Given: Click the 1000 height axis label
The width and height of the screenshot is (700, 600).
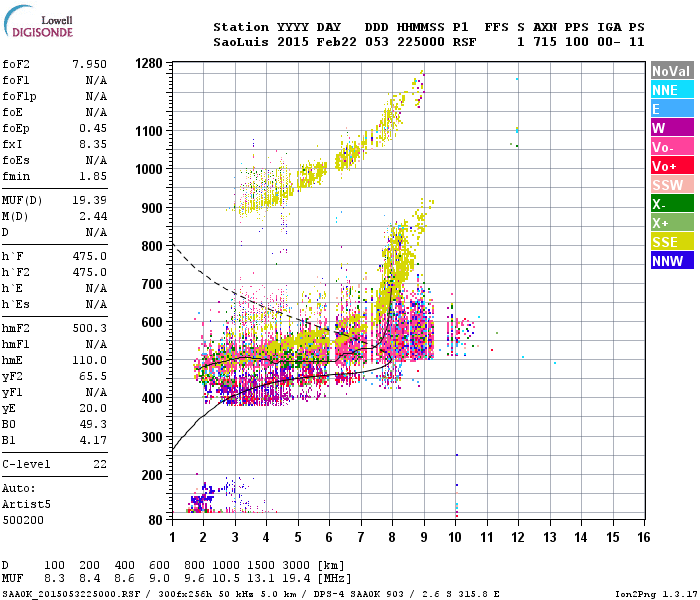Looking at the screenshot, I should pyautogui.click(x=149, y=169).
